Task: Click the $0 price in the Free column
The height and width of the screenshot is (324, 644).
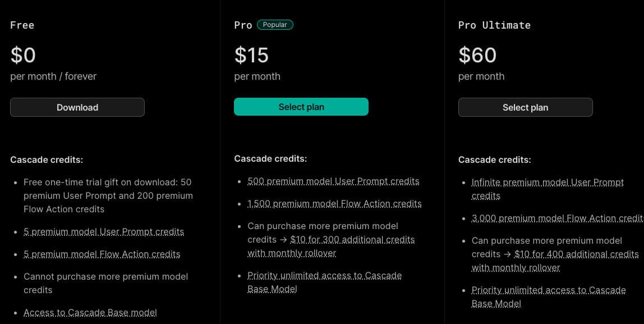Action: click(x=23, y=55)
